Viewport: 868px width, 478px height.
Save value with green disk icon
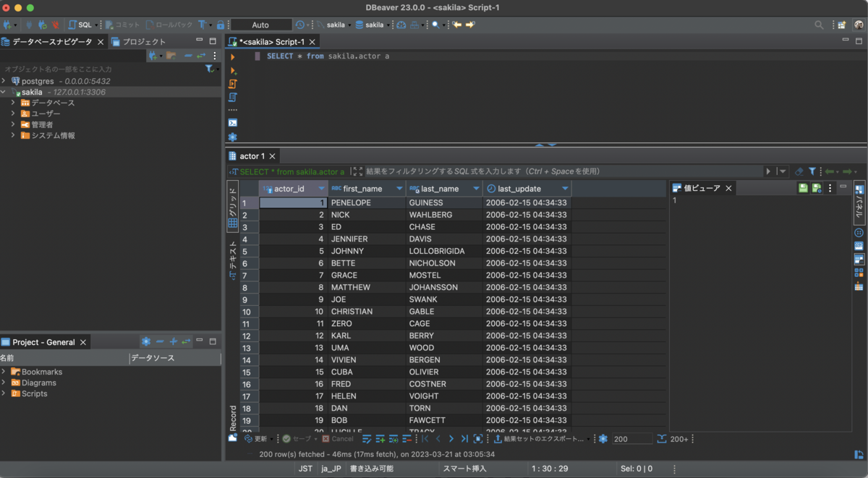tap(803, 188)
